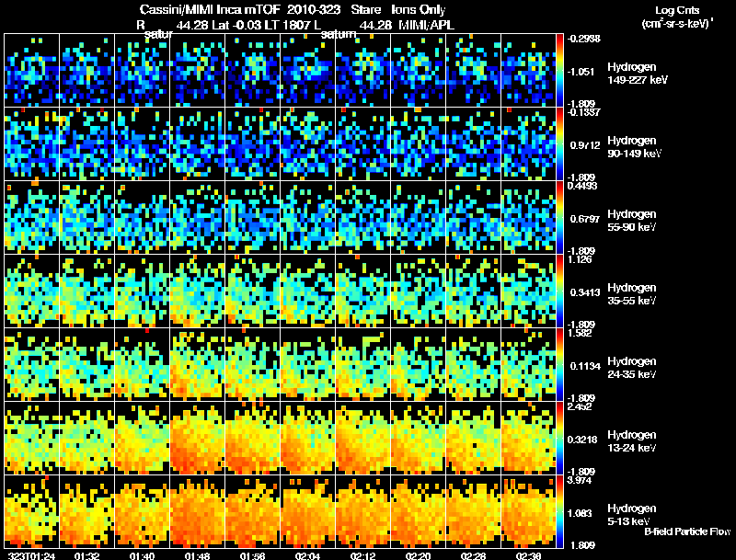The image size is (736, 560).
Task: Select the Hydrogen 90-149 keV panel at 02:20
Action: pos(418,144)
